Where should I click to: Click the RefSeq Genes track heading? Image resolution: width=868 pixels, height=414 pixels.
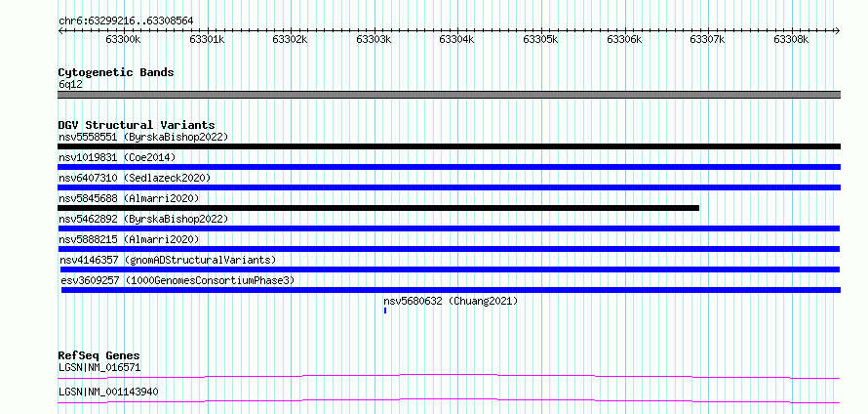pyautogui.click(x=99, y=355)
